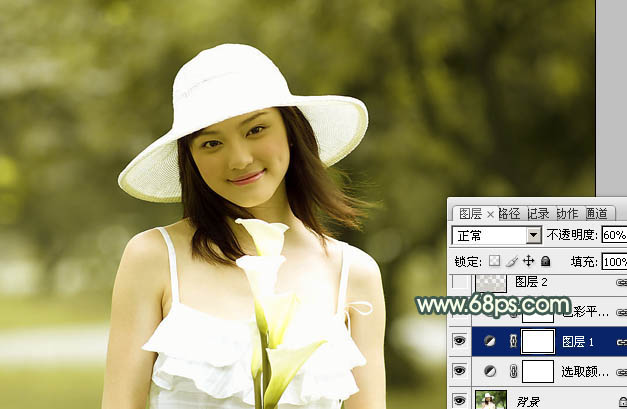
Task: Hide the 图层 1 layer via eye icon
Action: (x=460, y=341)
